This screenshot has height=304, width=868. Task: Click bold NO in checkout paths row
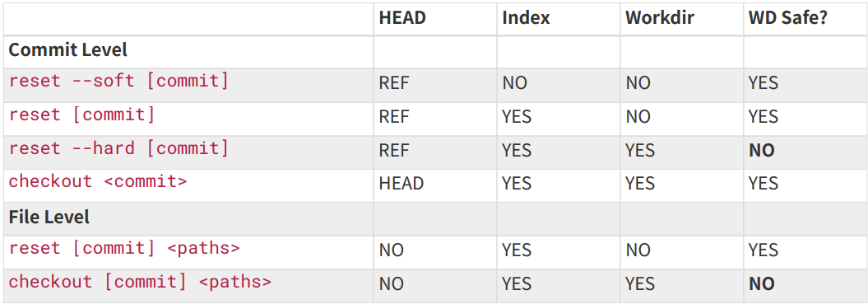point(761,284)
